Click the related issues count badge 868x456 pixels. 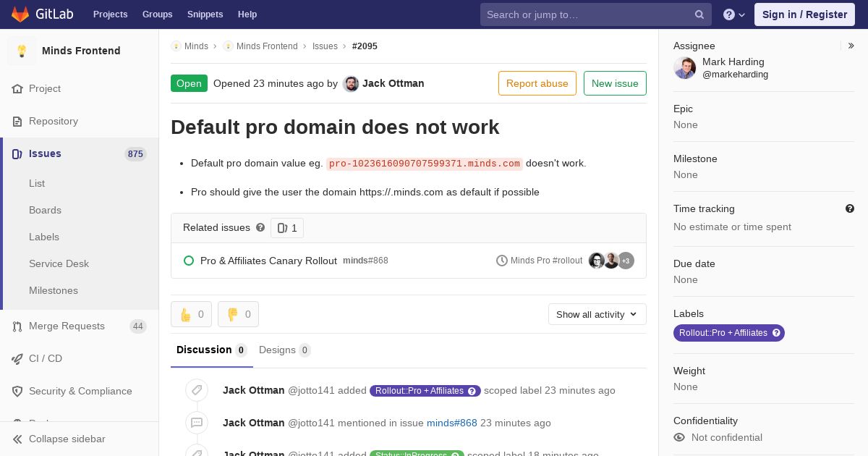[x=287, y=228]
